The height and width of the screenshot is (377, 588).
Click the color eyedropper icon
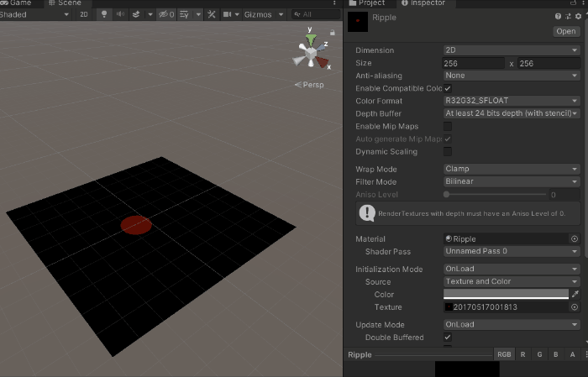[575, 294]
